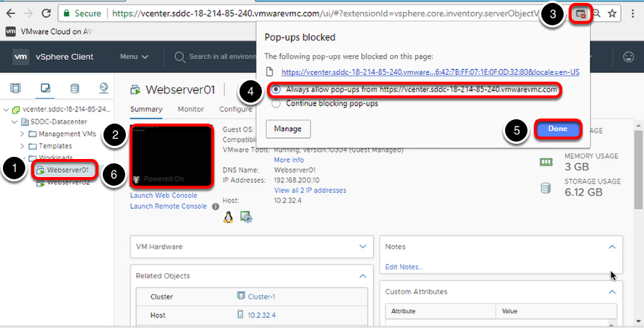The height and width of the screenshot is (331, 644).
Task: Click the vSphere Client vm logo
Action: pos(20,56)
